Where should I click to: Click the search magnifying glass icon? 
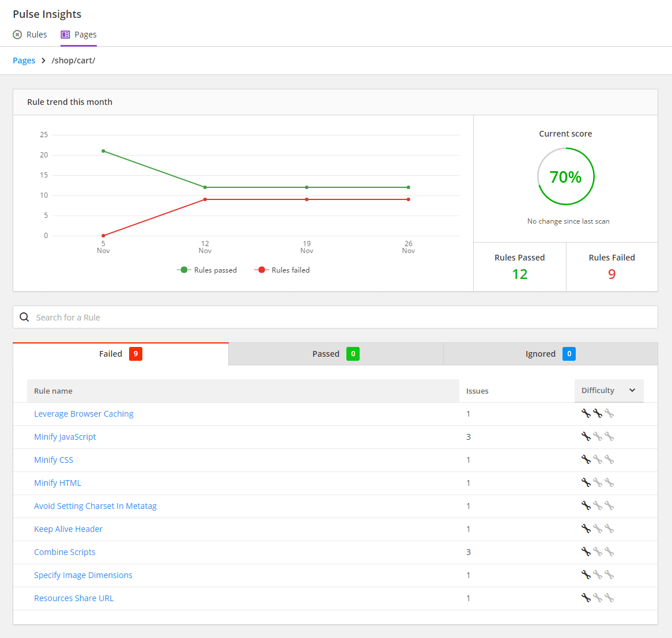(x=24, y=317)
